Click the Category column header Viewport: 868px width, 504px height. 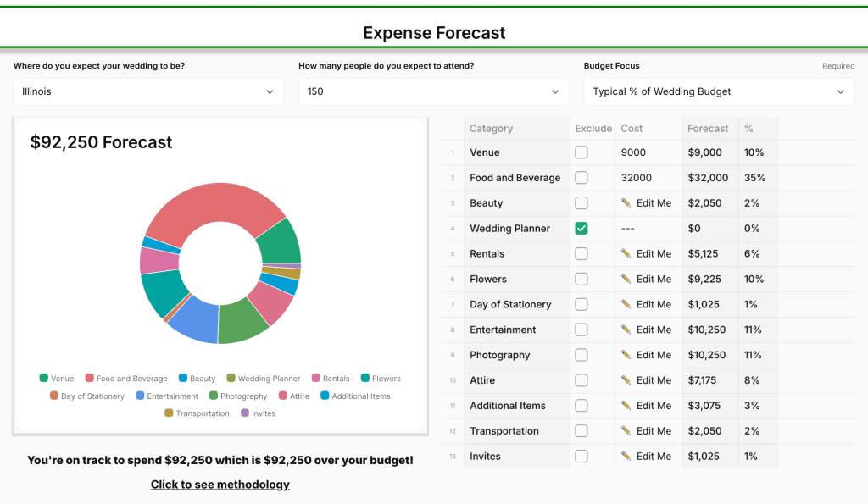click(x=491, y=129)
